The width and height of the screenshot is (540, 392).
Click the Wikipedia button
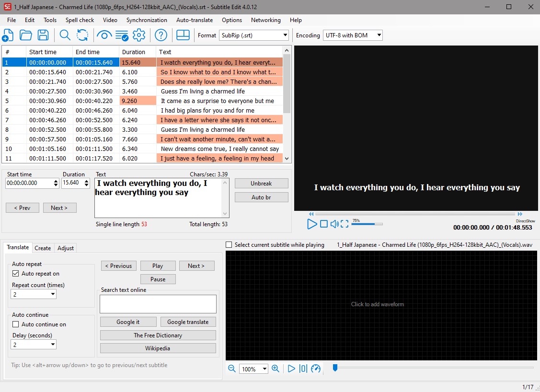pyautogui.click(x=158, y=348)
